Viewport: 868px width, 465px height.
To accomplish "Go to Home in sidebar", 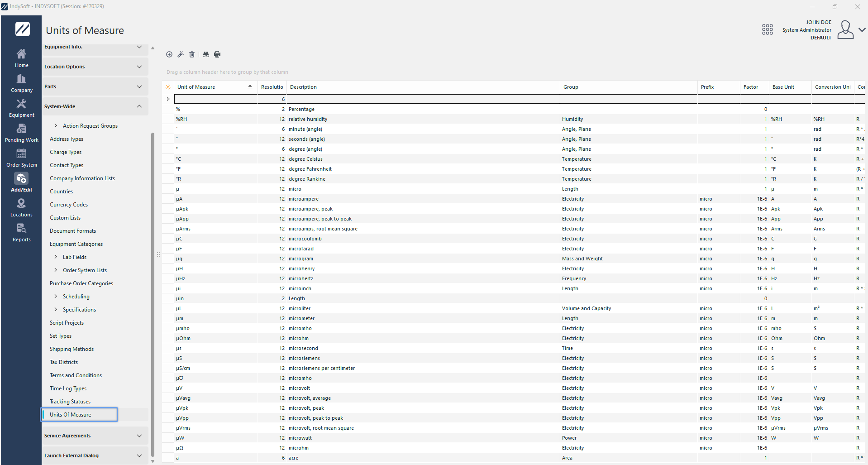I will [x=21, y=58].
